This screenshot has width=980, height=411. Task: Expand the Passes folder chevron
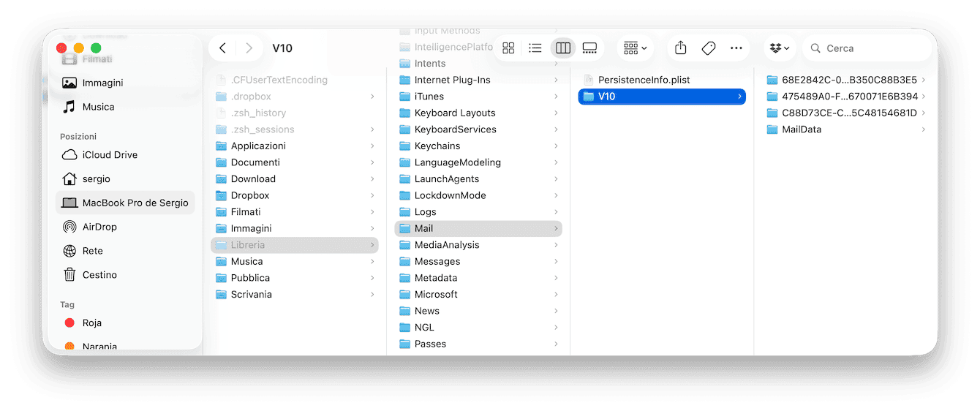556,344
